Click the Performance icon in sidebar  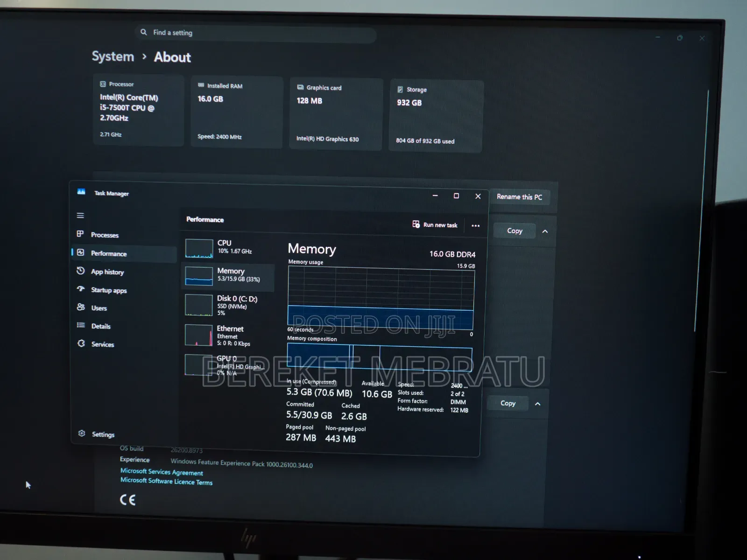(x=80, y=252)
